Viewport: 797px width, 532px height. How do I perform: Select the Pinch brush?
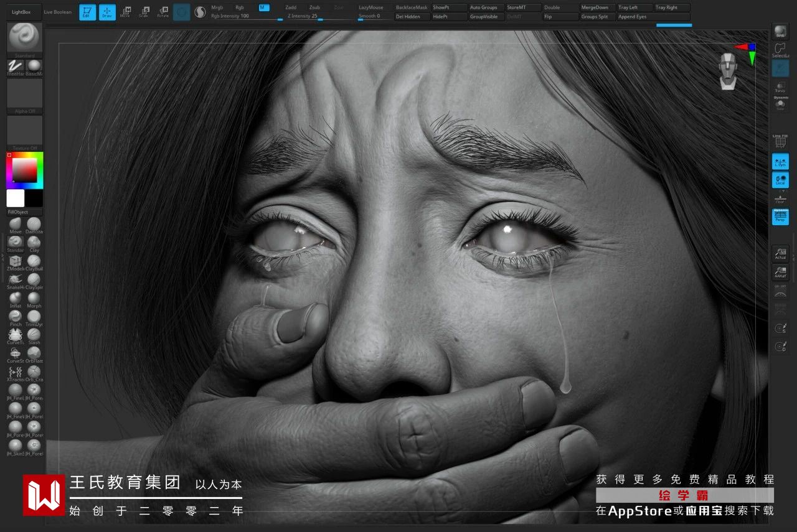(15, 317)
